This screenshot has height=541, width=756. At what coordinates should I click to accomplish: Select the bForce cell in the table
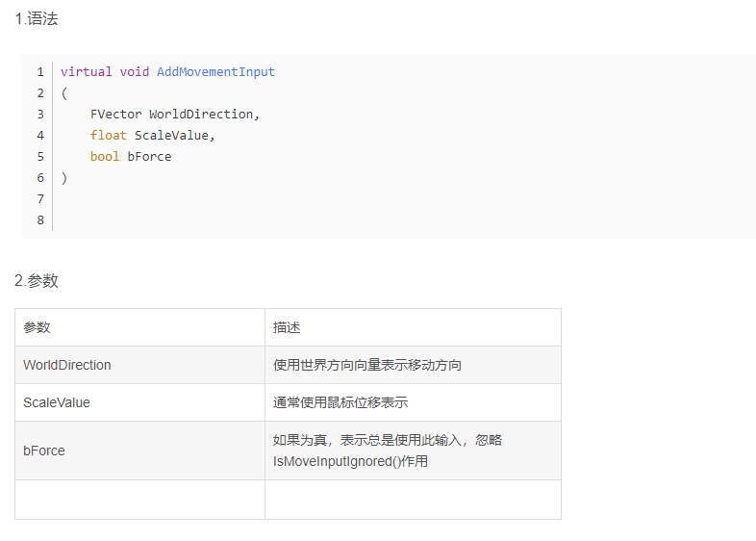click(44, 451)
